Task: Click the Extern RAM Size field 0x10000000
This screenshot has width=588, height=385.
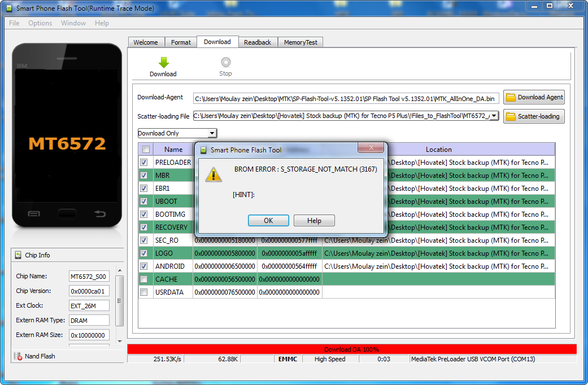Action: 89,335
